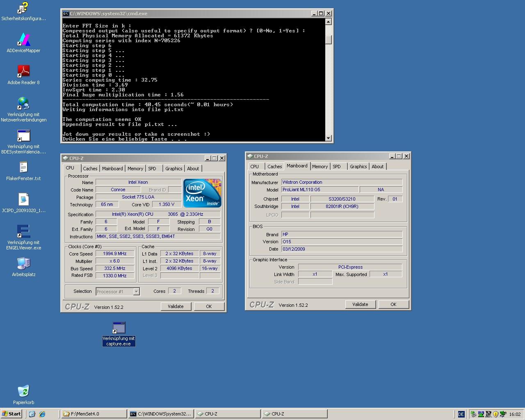Open About tab in right CPU-Z
525x420 pixels.
378,167
